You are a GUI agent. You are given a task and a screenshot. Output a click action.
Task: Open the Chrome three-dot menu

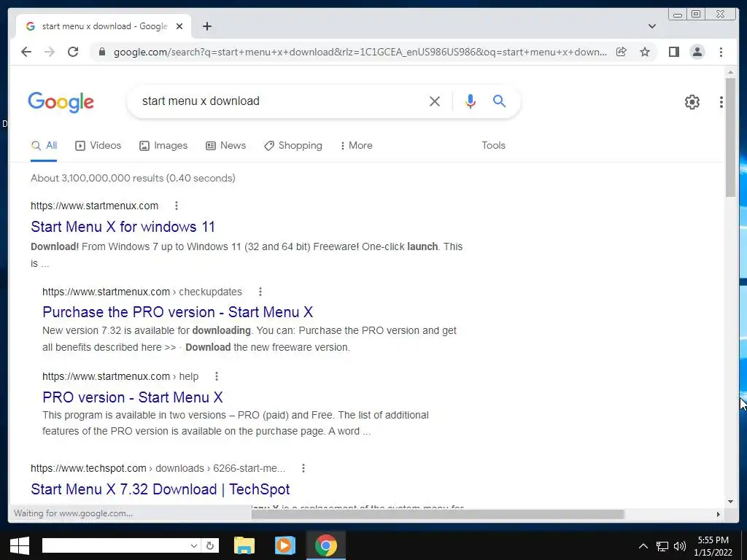click(x=721, y=52)
